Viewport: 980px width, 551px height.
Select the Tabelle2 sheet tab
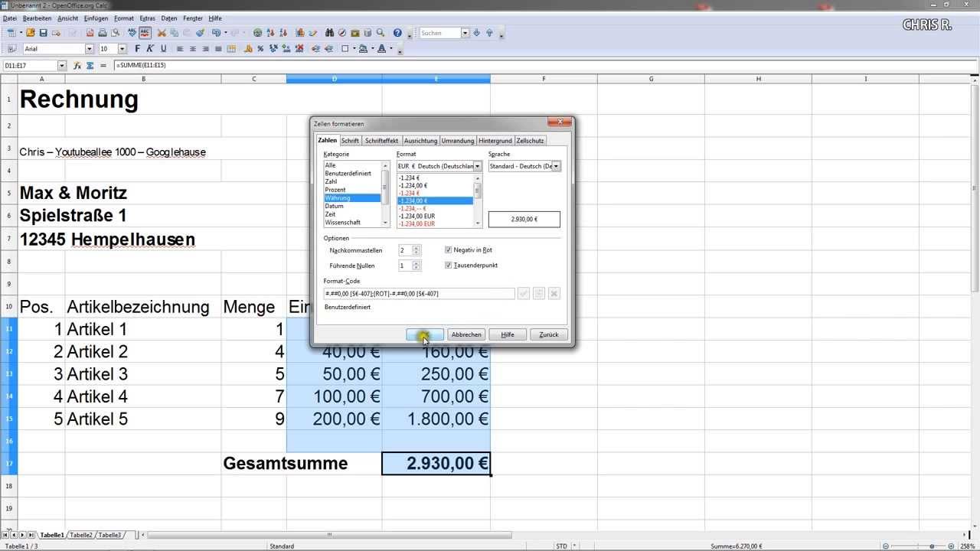pos(81,535)
